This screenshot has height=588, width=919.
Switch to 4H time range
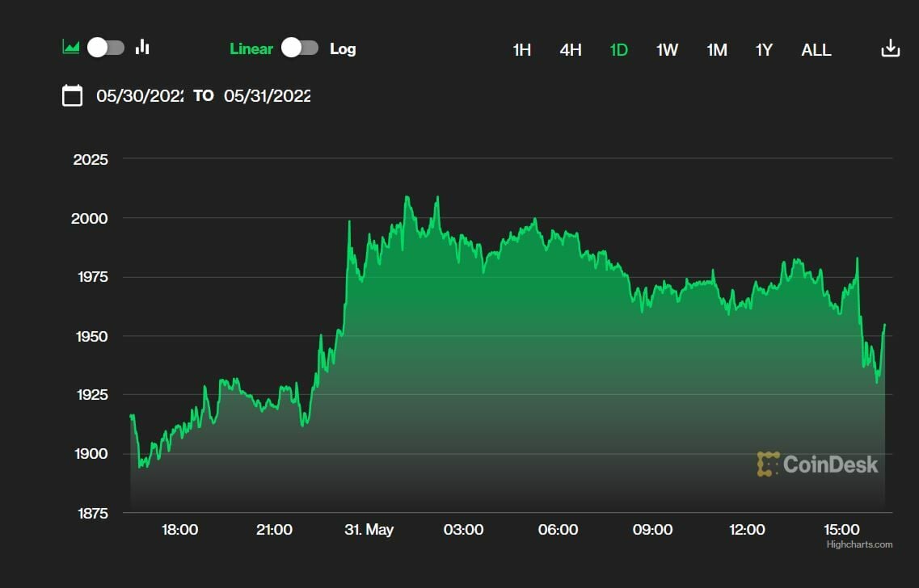571,50
